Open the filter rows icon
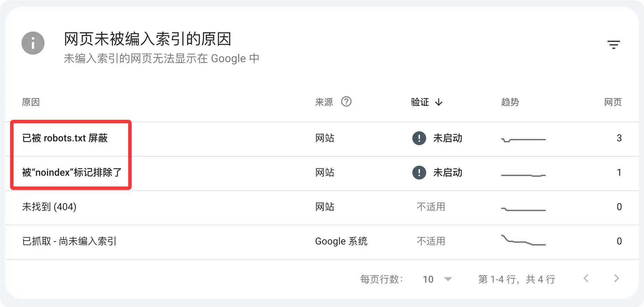Screen dimensions: 644x307 pos(613,45)
